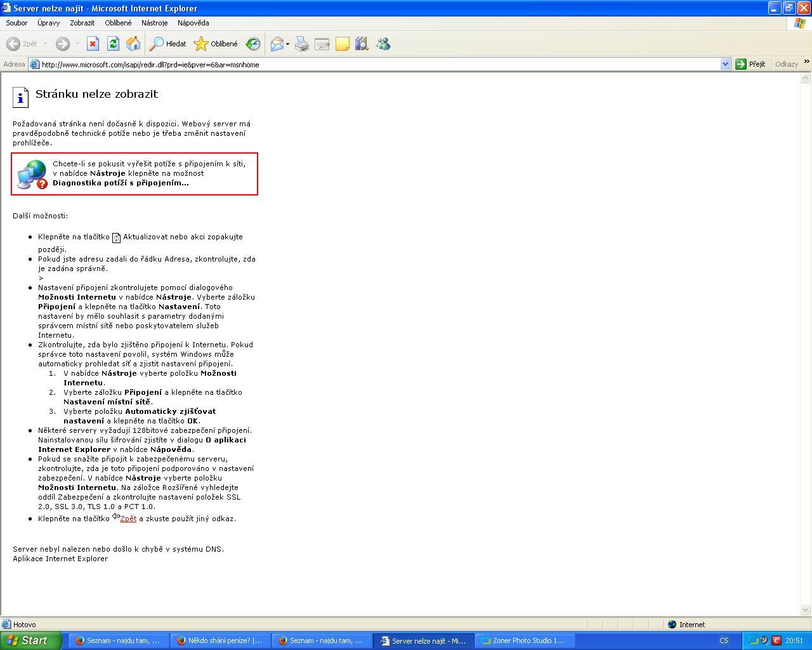Viewport: 812px width, 650px height.
Task: Click the Přejít go button
Action: (751, 64)
